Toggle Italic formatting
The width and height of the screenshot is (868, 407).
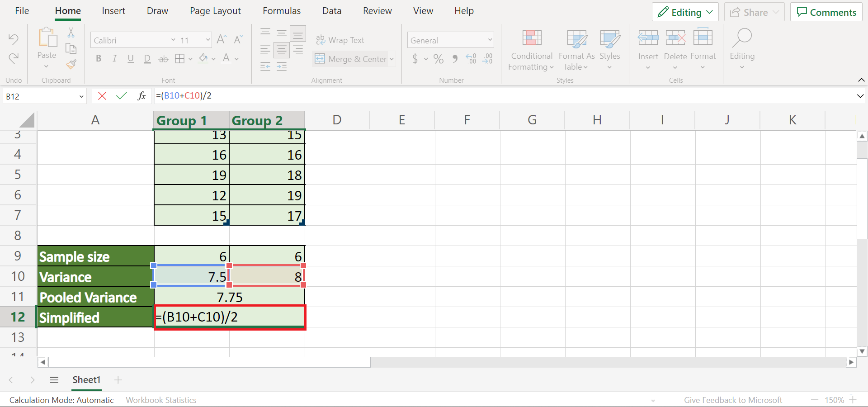click(x=114, y=58)
